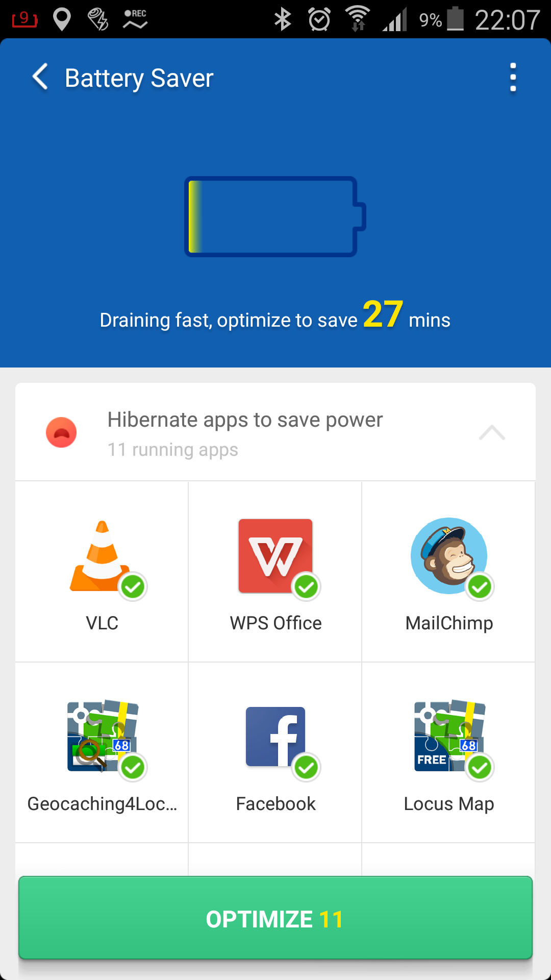Open the three-dot overflow menu
551x980 pixels.
point(513,78)
